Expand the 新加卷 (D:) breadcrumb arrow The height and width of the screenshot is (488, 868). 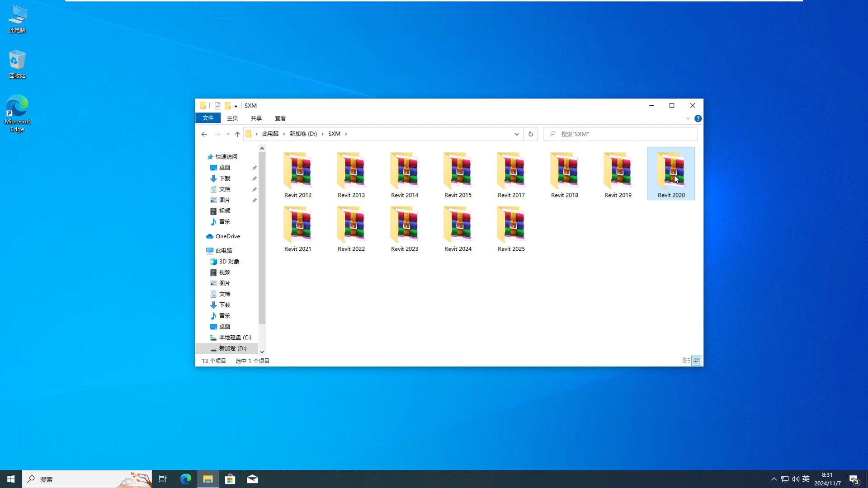(322, 134)
